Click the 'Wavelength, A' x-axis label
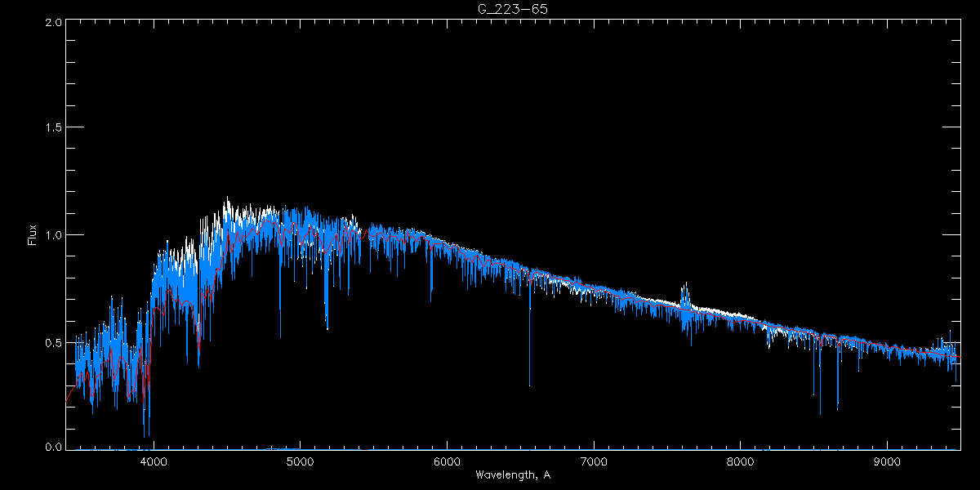The width and height of the screenshot is (980, 490). coord(512,475)
